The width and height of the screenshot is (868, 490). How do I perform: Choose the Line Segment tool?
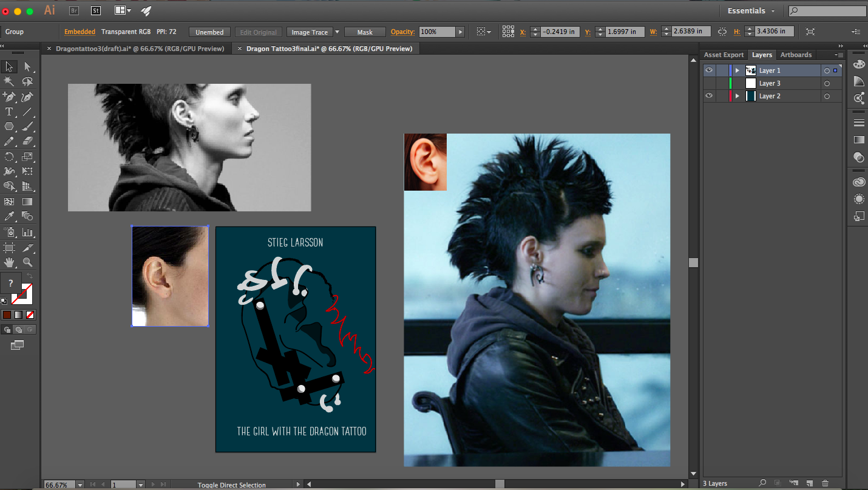27,112
